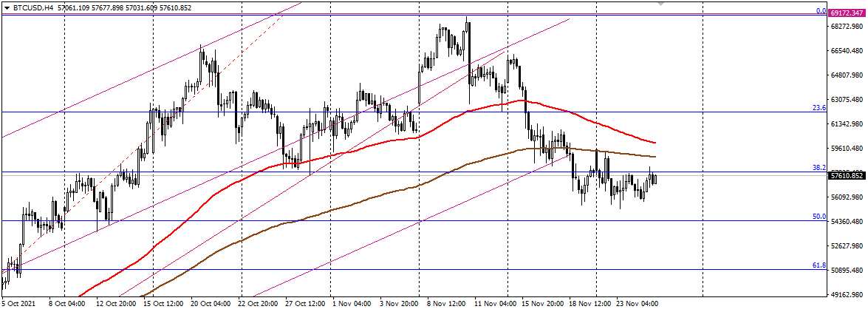The height and width of the screenshot is (312, 868).
Task: Click the 18 Nov 12:00 time label
Action: [x=589, y=305]
